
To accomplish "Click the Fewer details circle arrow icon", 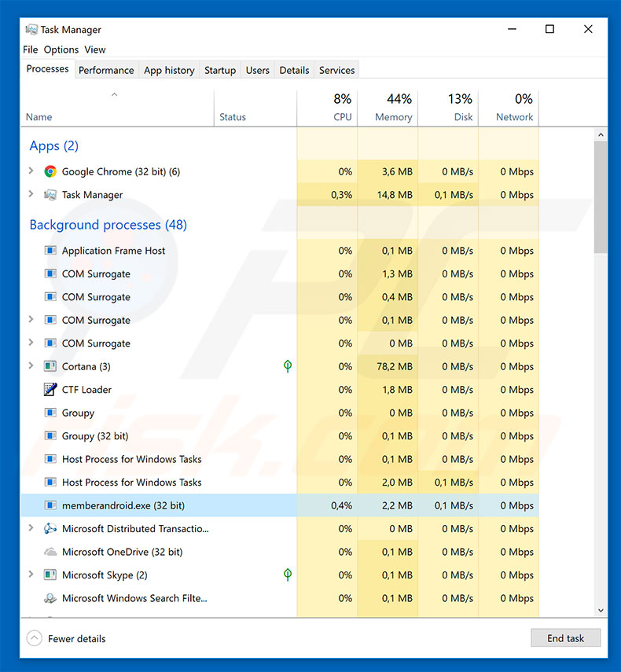I will point(35,638).
